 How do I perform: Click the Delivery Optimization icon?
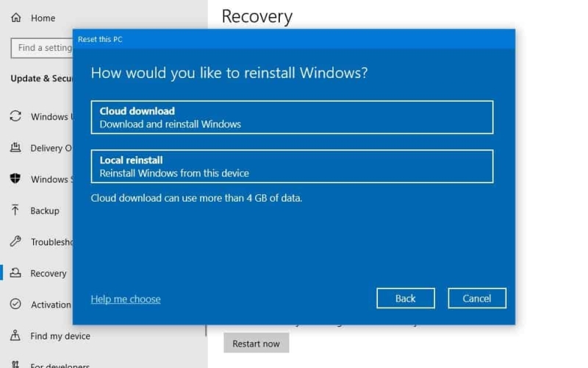coord(15,148)
